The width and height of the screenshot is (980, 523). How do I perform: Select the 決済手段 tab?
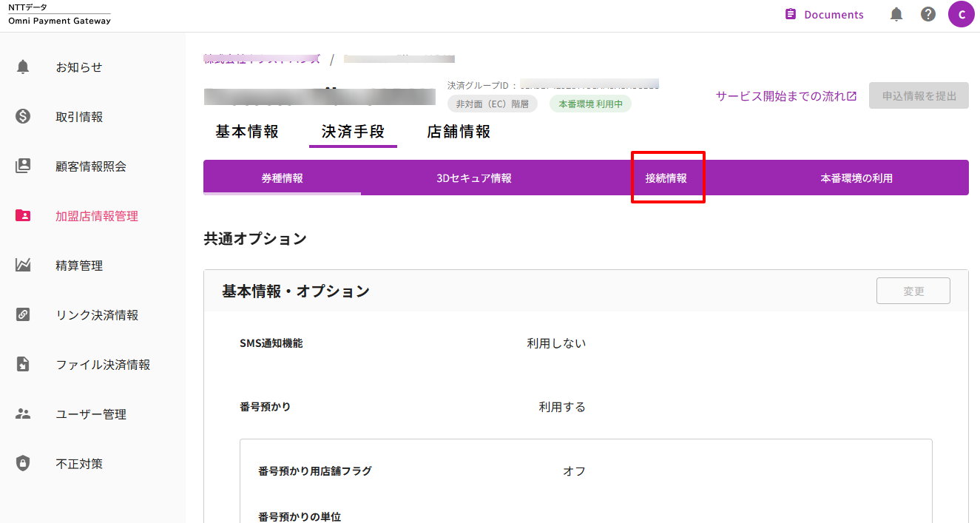353,132
